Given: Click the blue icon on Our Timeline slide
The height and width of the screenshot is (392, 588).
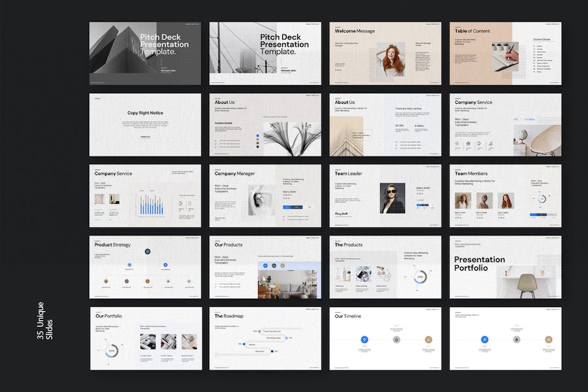Looking at the screenshot, I should click(x=365, y=339).
